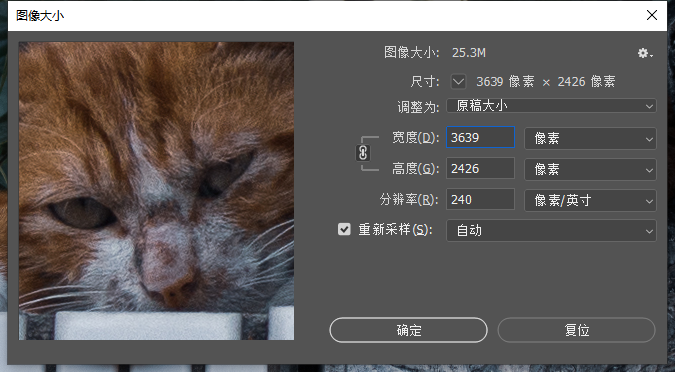Click the 宽度 field showing 3639

click(x=480, y=137)
